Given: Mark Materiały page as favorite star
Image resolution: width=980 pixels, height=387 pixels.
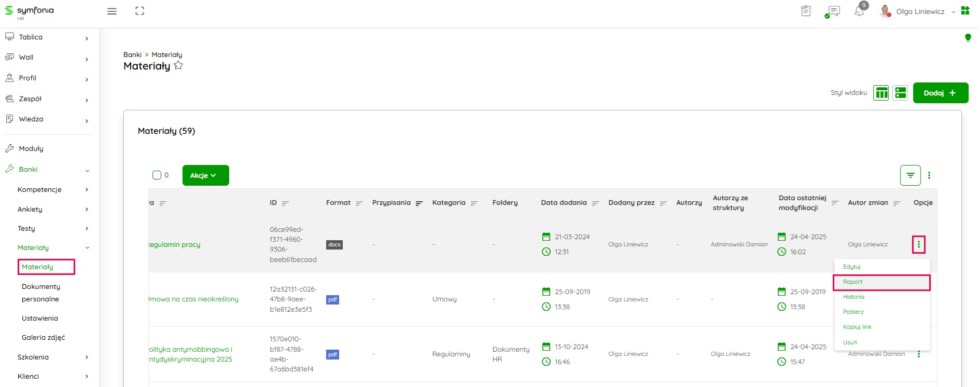Looking at the screenshot, I should [x=178, y=66].
